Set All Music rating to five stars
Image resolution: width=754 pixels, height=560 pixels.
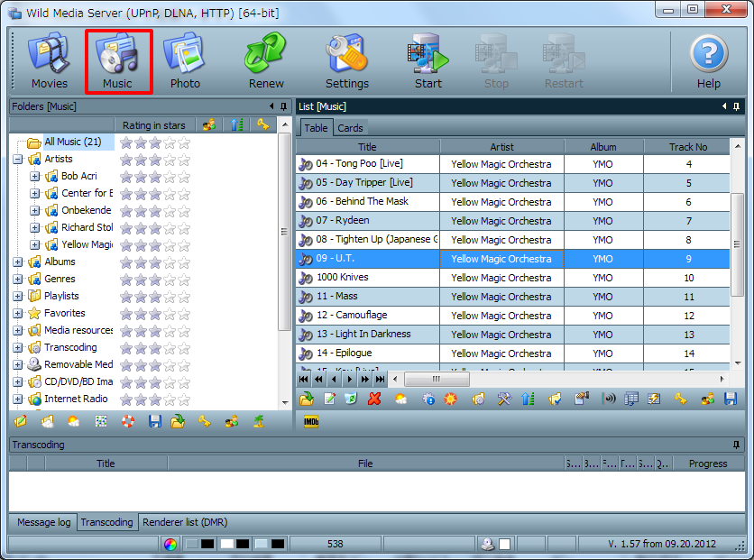pyautogui.click(x=184, y=142)
